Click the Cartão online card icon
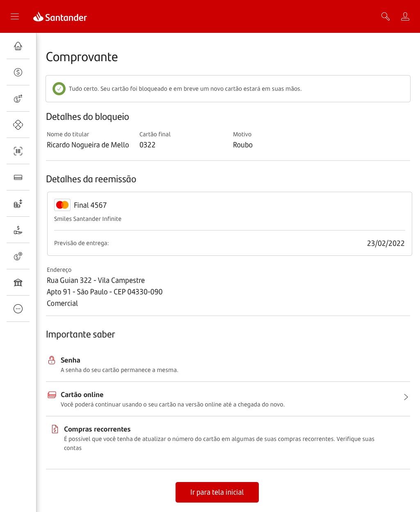 click(52, 395)
